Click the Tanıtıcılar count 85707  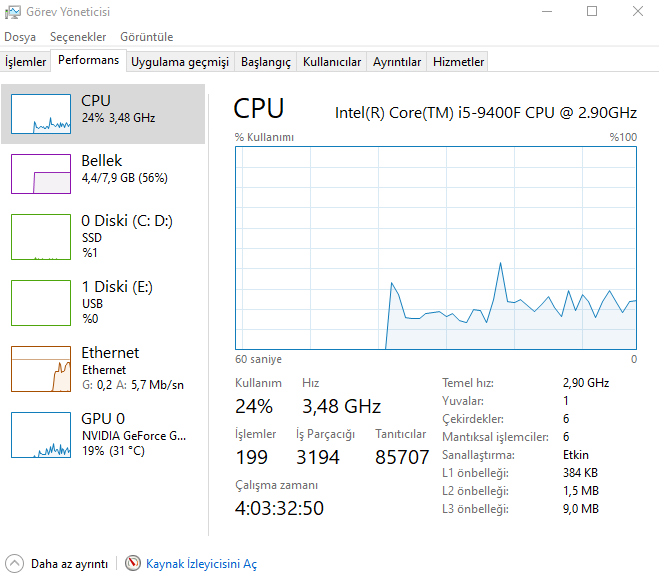tap(402, 458)
